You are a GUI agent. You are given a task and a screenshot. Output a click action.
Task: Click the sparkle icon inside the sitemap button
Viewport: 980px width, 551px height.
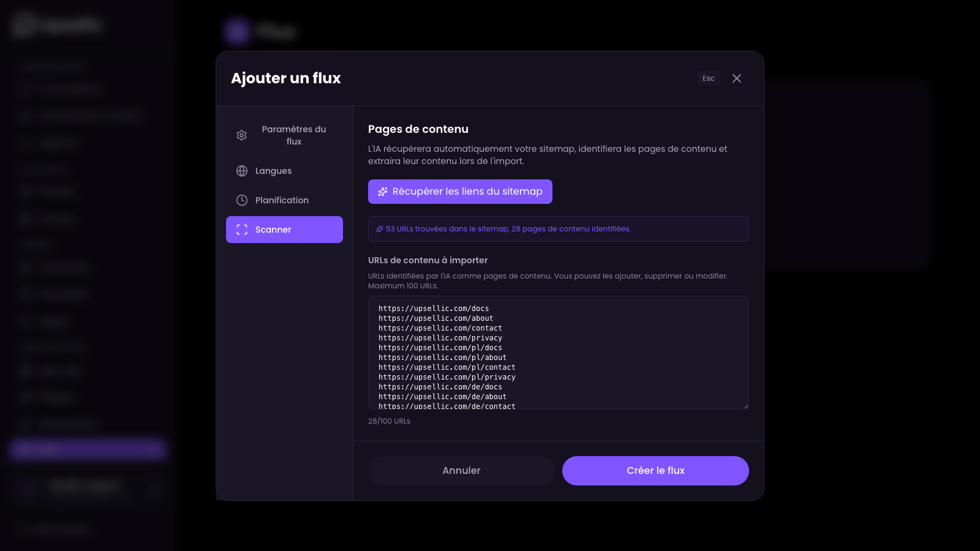382,192
